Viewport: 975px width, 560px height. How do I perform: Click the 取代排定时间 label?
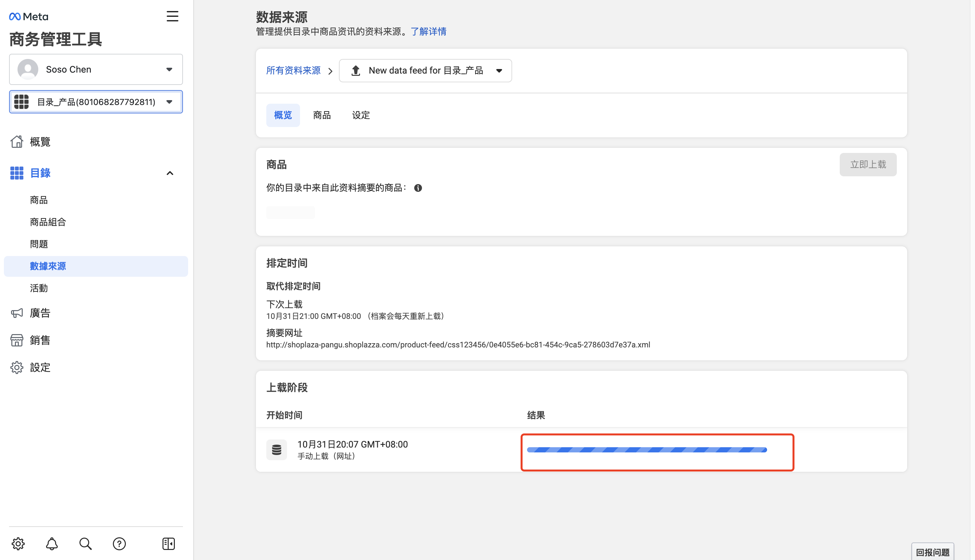coord(293,286)
